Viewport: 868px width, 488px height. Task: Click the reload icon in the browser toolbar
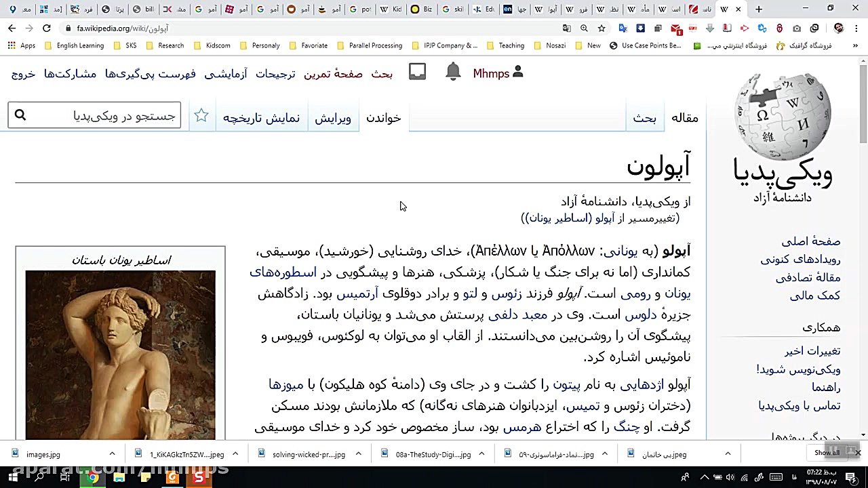pos(46,28)
